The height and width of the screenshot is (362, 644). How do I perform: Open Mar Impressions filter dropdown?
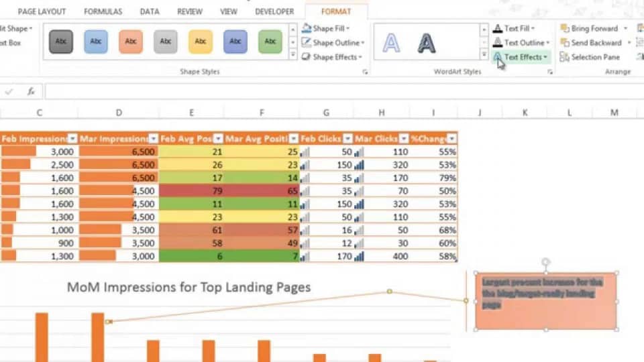pos(153,139)
